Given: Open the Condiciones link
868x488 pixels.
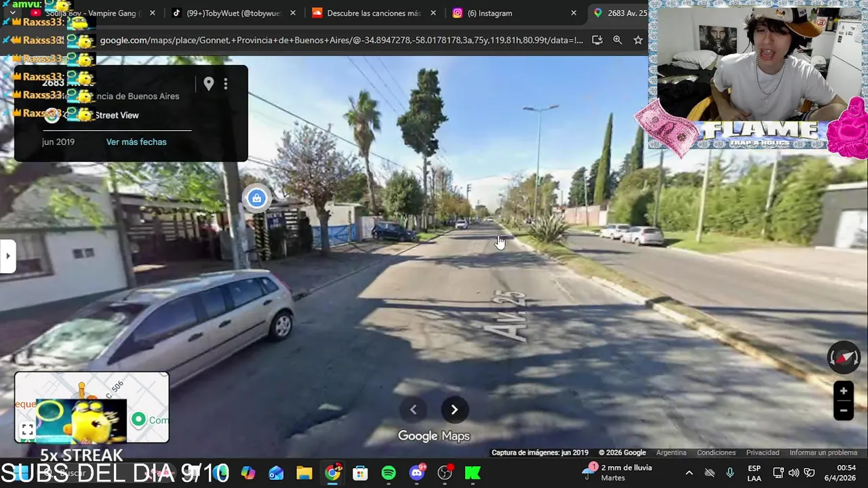Looking at the screenshot, I should coord(716,453).
